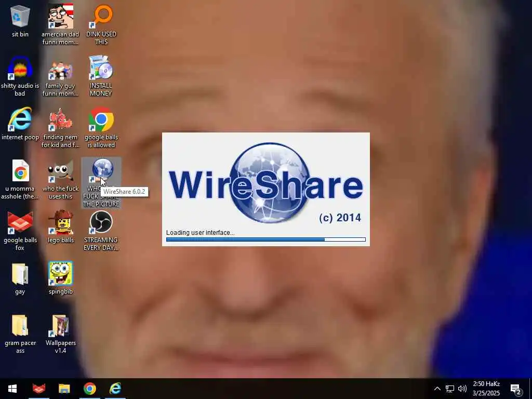The image size is (532, 399).
Task: Open the 'spingbib' SpongeBob shortcut
Action: [x=60, y=278]
